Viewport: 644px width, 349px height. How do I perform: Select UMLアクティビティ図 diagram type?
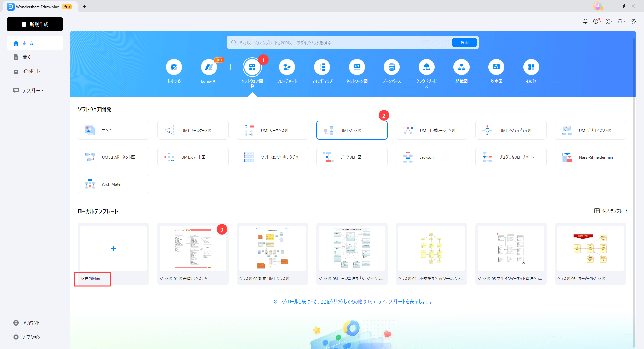511,130
